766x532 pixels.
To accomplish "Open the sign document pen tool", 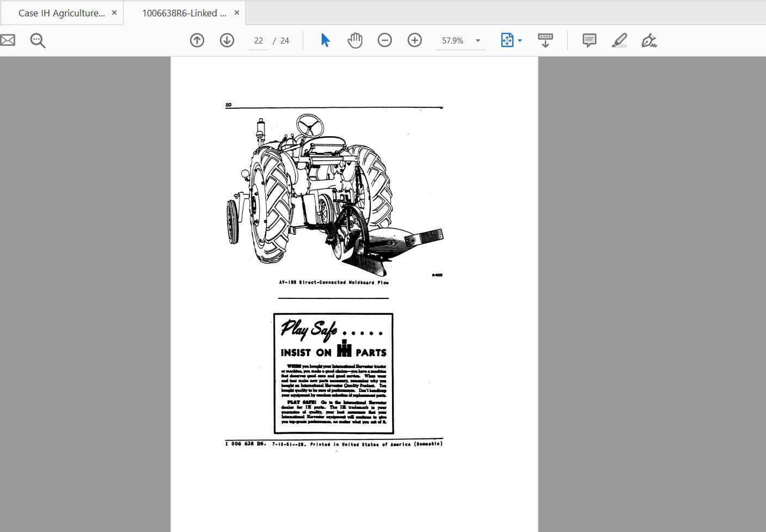I will [x=649, y=40].
